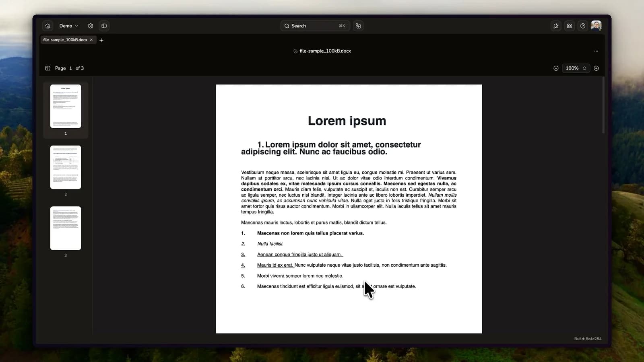Click list item "Maecenas tincidunt est efficitur ligula"
The image size is (644, 362).
tap(336, 286)
